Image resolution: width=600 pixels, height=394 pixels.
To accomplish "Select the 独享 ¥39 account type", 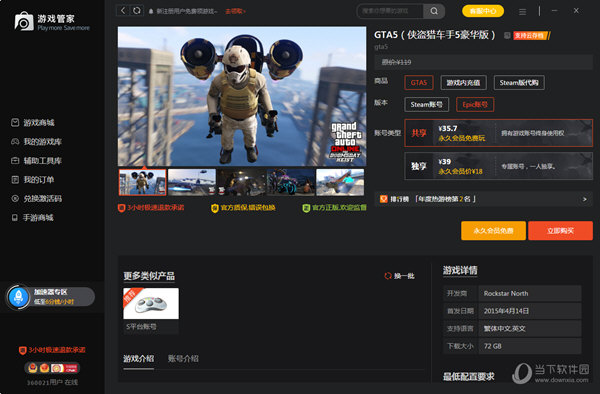I will click(499, 166).
